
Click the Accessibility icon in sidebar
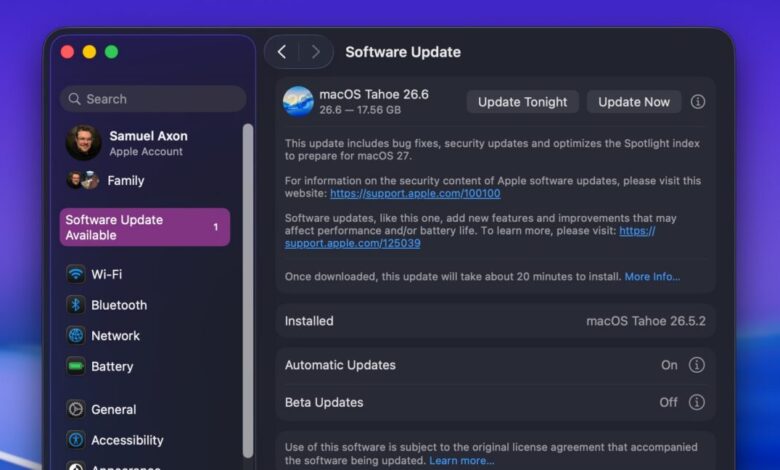(x=76, y=440)
